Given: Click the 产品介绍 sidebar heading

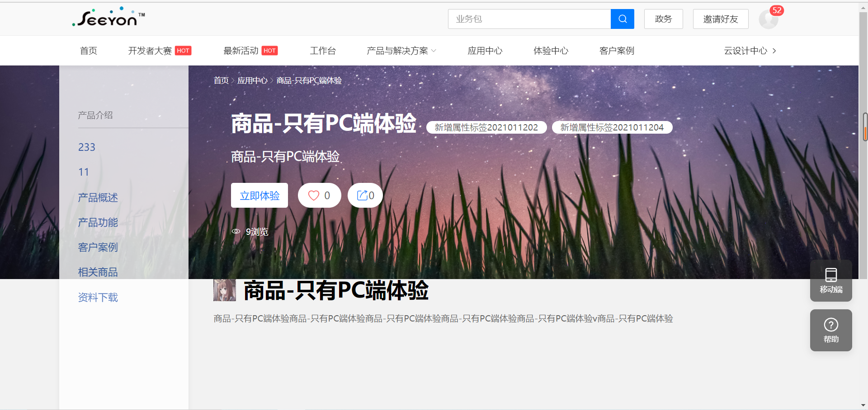Looking at the screenshot, I should coord(95,115).
